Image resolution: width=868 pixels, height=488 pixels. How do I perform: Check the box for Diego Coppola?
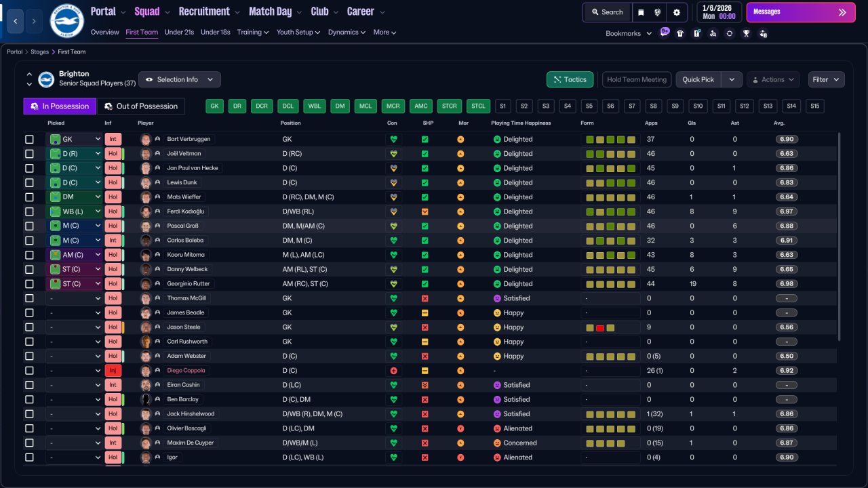(29, 371)
